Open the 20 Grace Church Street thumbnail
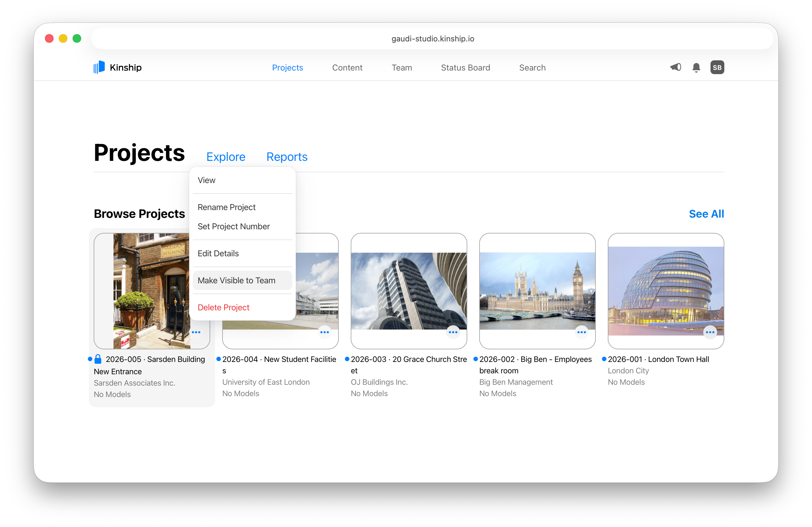This screenshot has width=812, height=527. [409, 291]
